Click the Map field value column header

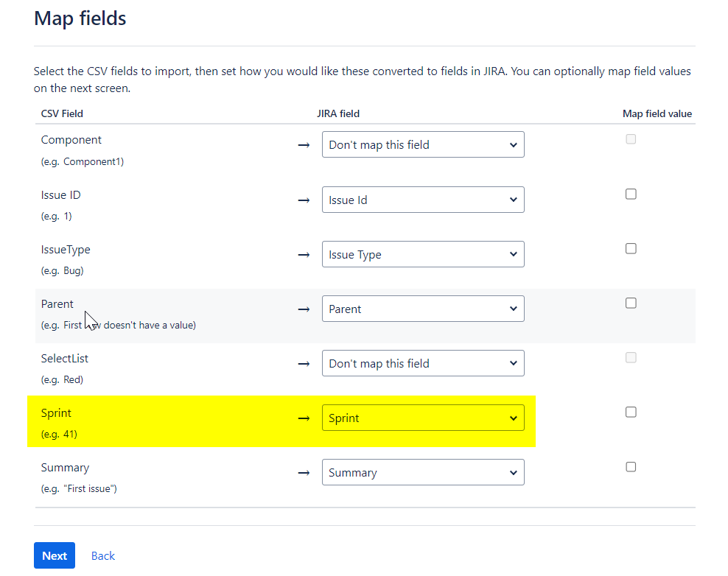click(657, 113)
